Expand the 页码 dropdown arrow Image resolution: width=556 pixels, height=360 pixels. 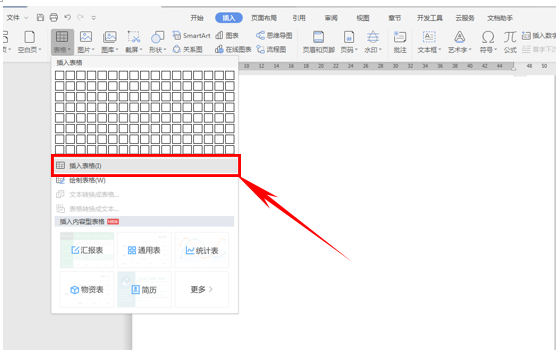coord(356,50)
